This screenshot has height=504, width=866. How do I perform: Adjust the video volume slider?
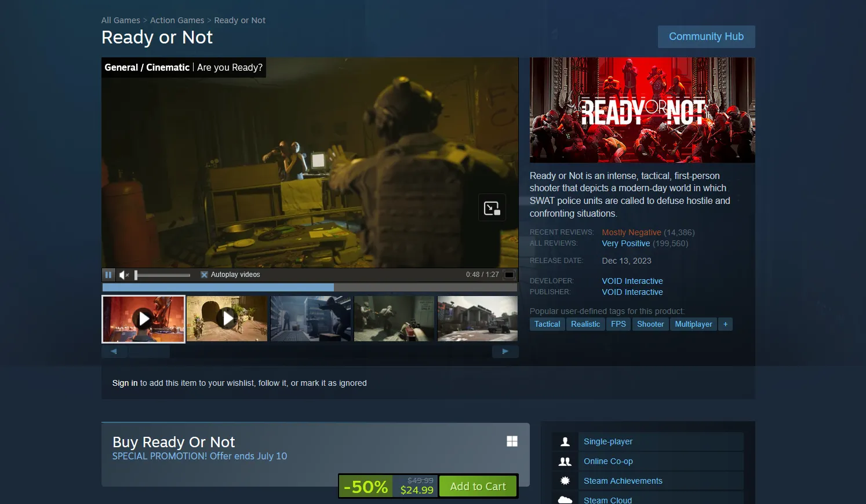(x=163, y=275)
